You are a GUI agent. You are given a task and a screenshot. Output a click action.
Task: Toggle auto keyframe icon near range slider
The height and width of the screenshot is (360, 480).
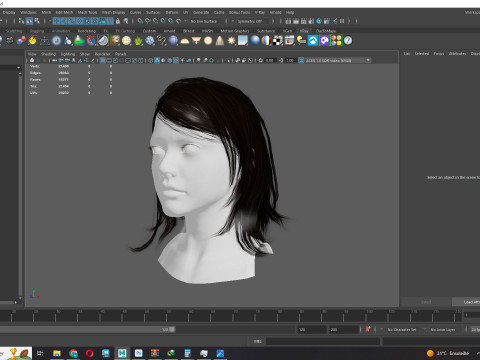(x=368, y=329)
